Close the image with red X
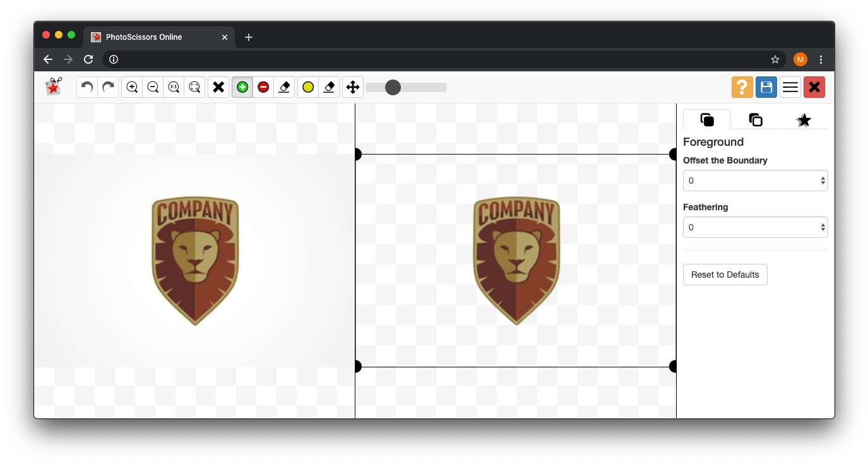Image resolution: width=868 pixels, height=462 pixels. point(814,87)
